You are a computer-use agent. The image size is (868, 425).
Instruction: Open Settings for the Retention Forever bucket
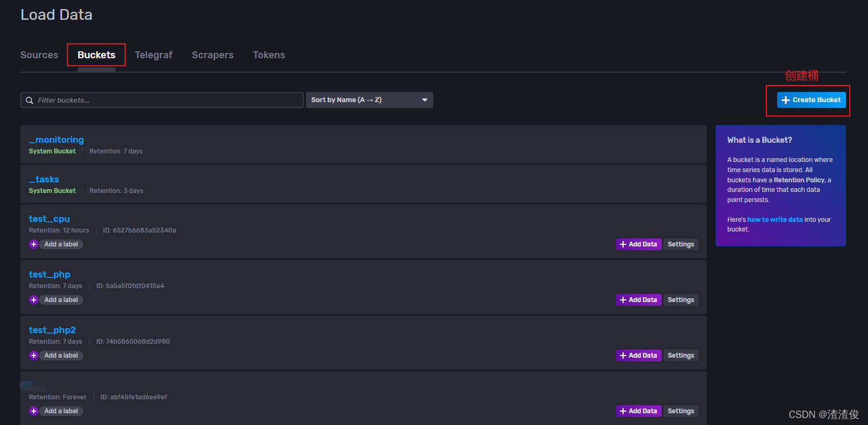pos(681,411)
